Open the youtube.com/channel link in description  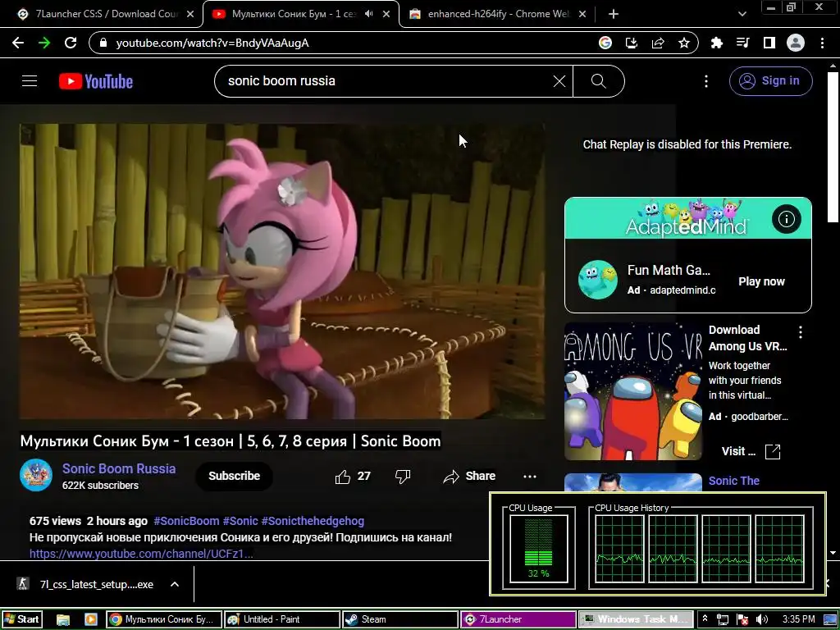(141, 554)
